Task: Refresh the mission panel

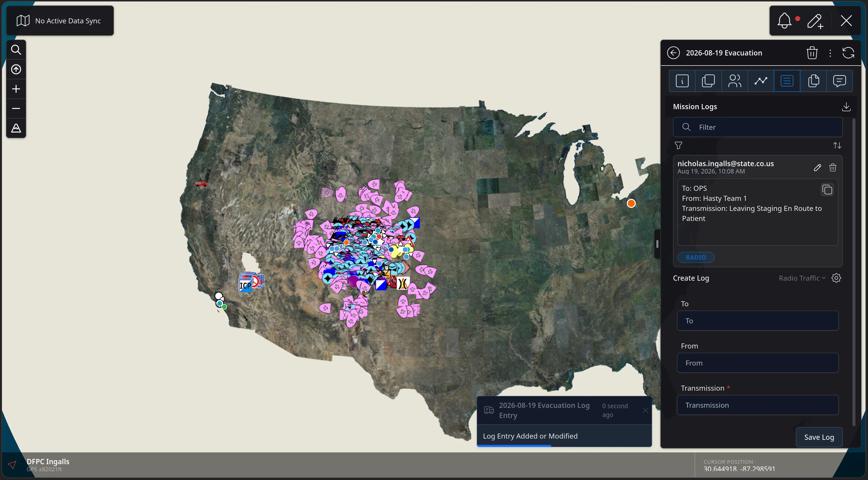Action: coord(848,53)
